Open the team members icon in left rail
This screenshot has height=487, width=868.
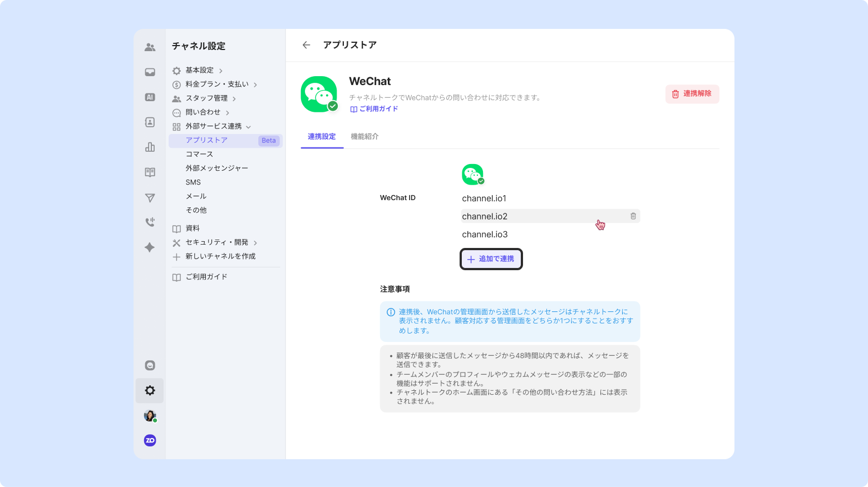(150, 47)
